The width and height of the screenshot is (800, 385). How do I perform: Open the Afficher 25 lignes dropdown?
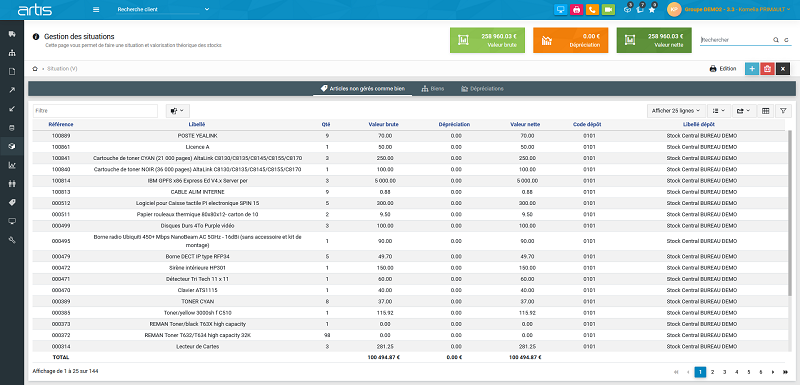click(677, 111)
